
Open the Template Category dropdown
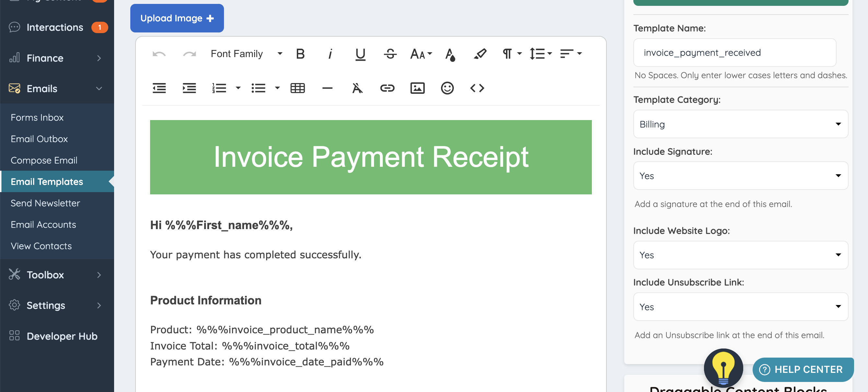740,124
